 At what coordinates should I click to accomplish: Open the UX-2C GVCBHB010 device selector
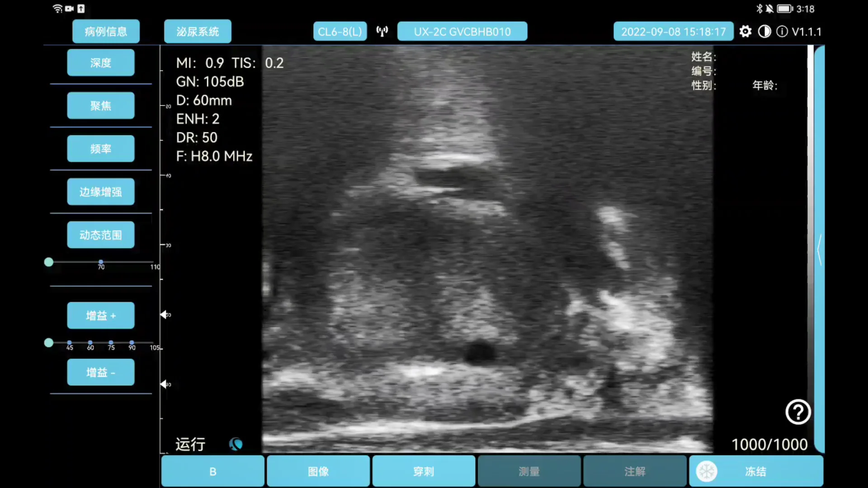[x=462, y=31]
